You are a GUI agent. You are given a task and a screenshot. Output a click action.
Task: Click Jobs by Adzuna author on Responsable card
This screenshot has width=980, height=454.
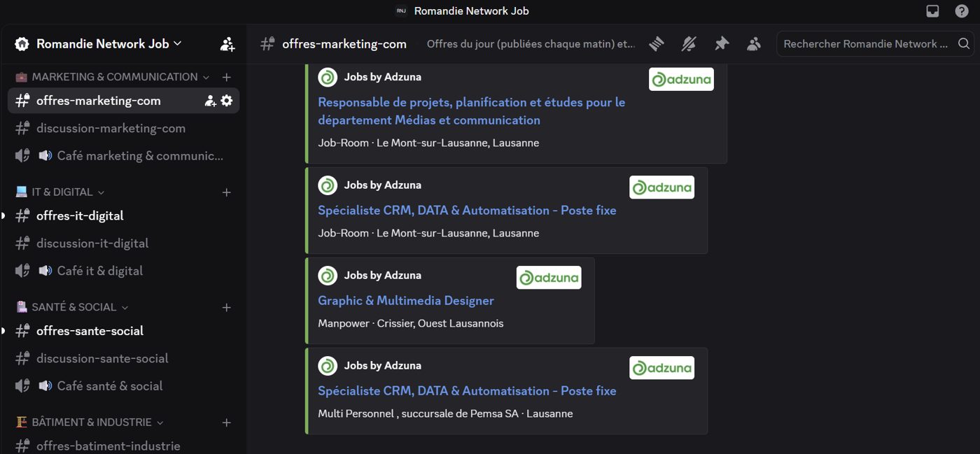click(383, 77)
